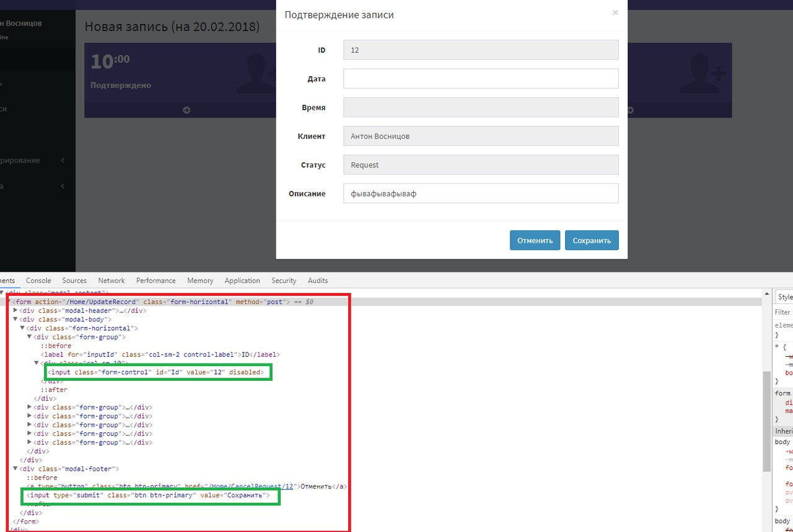793x532 pixels.
Task: Click the Подтверждено status text on card
Action: tap(120, 85)
